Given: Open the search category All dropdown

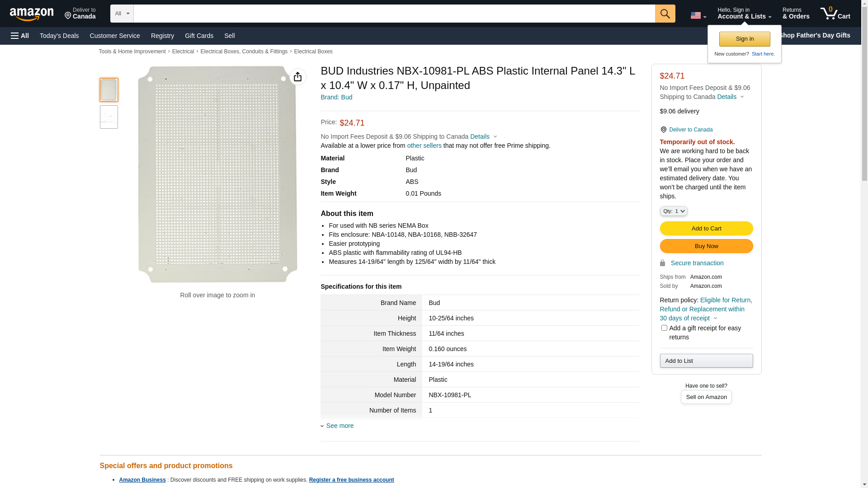Looking at the screenshot, I should coord(122,14).
